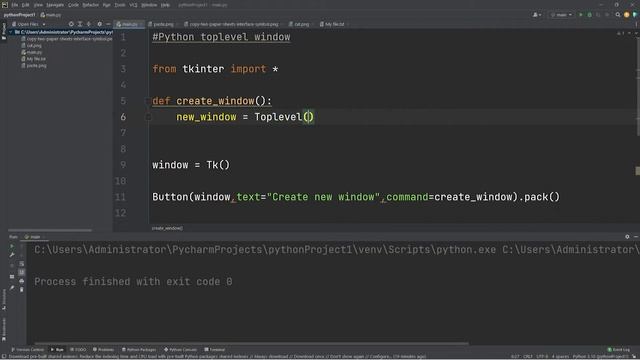This screenshot has width=640, height=360.
Task: Open the Version Control tool window
Action: coord(27,350)
